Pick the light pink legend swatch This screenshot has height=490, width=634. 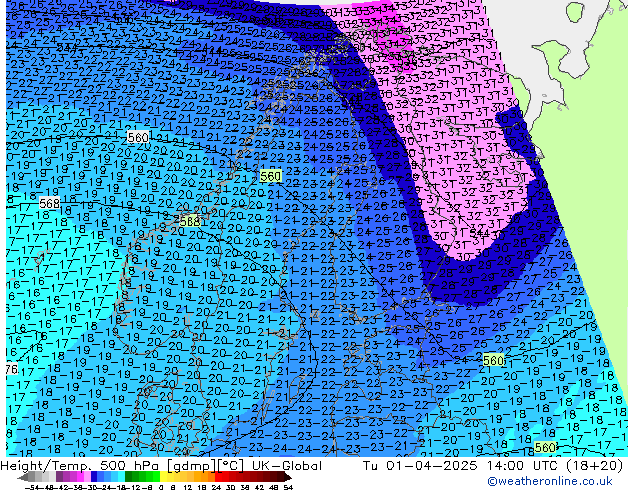[x=87, y=478]
